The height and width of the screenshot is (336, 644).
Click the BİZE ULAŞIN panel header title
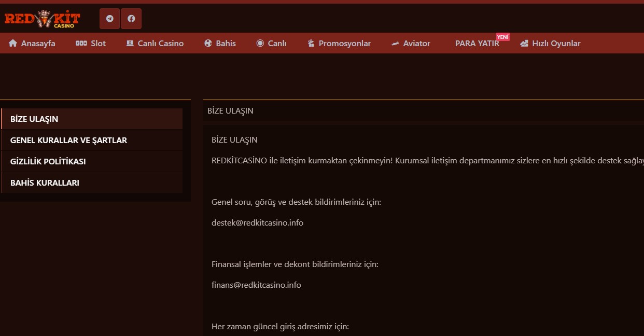click(230, 110)
